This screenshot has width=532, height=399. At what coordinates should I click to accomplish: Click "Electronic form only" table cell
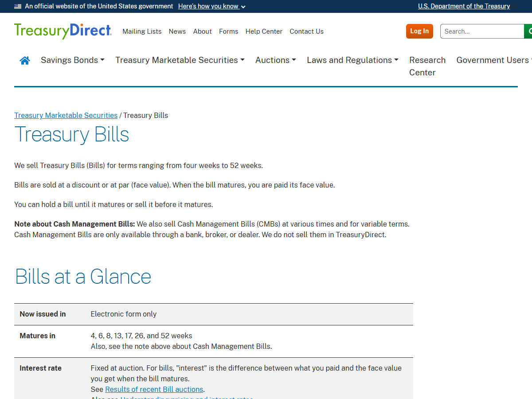[x=124, y=314]
